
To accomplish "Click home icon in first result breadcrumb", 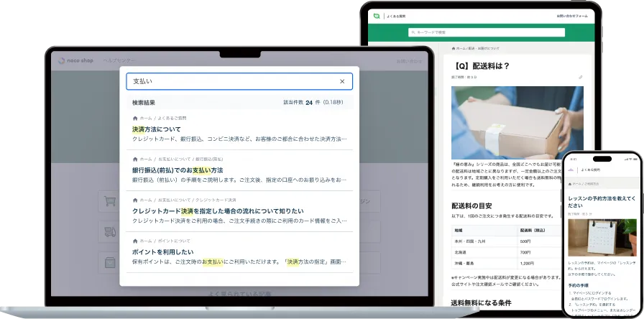I will (135, 118).
